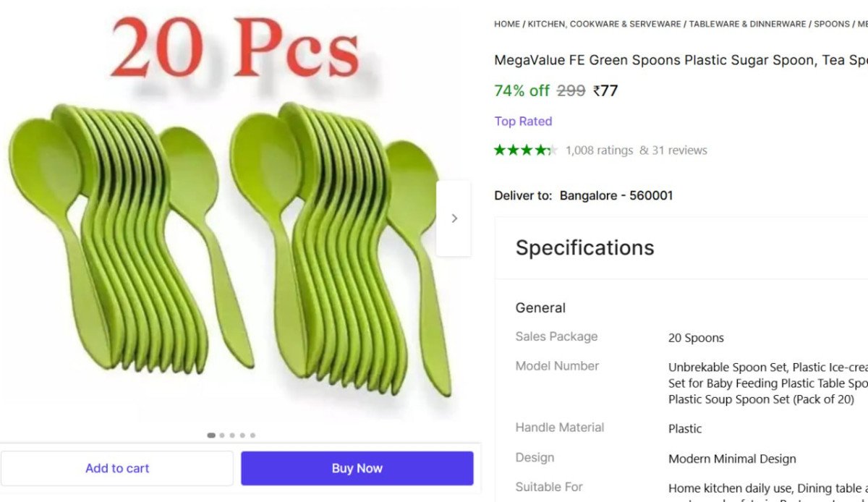Jump to second carousel dot

point(221,435)
